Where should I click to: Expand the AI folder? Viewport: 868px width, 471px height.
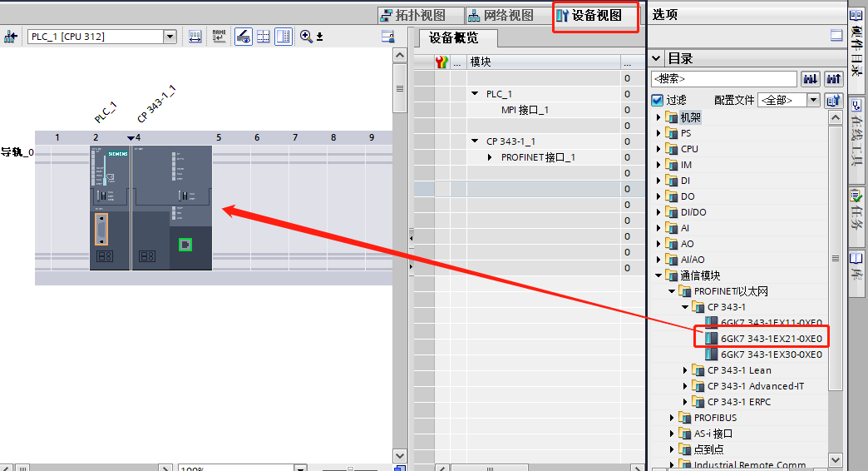658,228
